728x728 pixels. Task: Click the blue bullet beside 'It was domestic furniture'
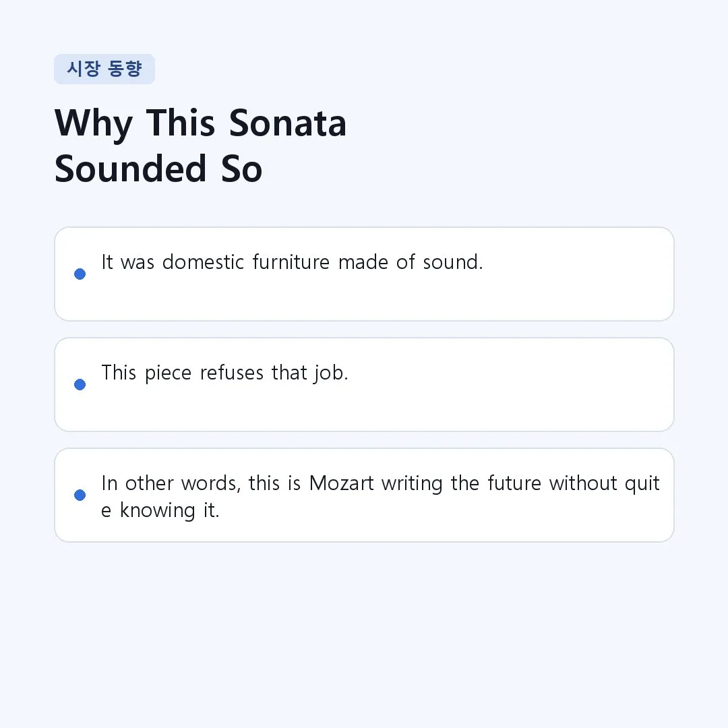point(80,274)
